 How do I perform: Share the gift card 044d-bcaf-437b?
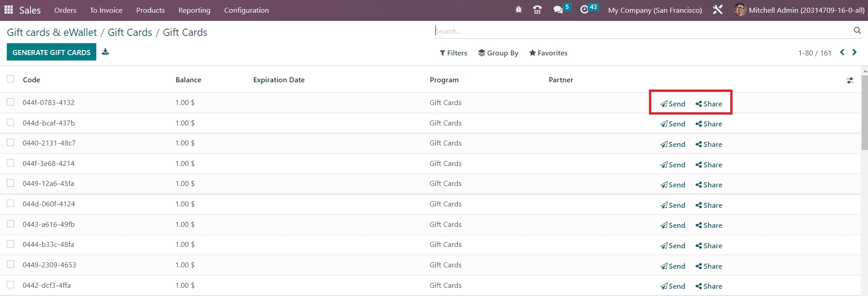(708, 124)
